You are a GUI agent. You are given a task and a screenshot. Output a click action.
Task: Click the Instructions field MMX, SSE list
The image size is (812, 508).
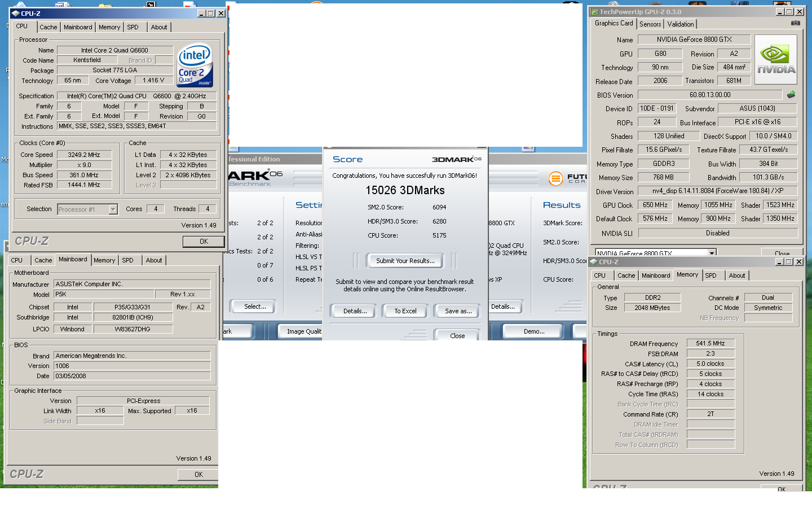137,126
